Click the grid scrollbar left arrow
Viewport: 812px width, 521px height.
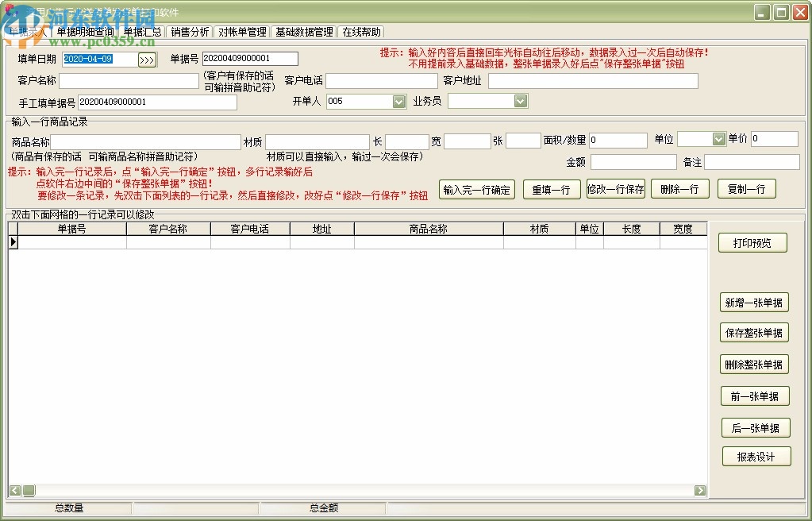(x=15, y=490)
